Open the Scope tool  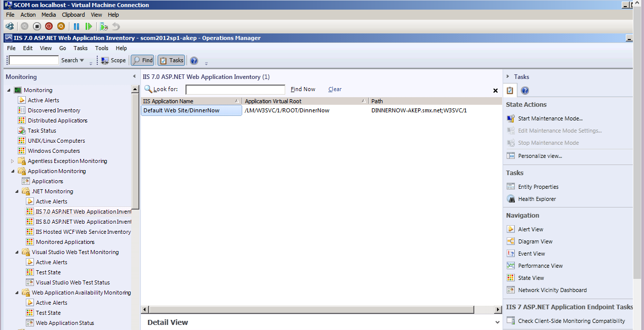pyautogui.click(x=113, y=60)
